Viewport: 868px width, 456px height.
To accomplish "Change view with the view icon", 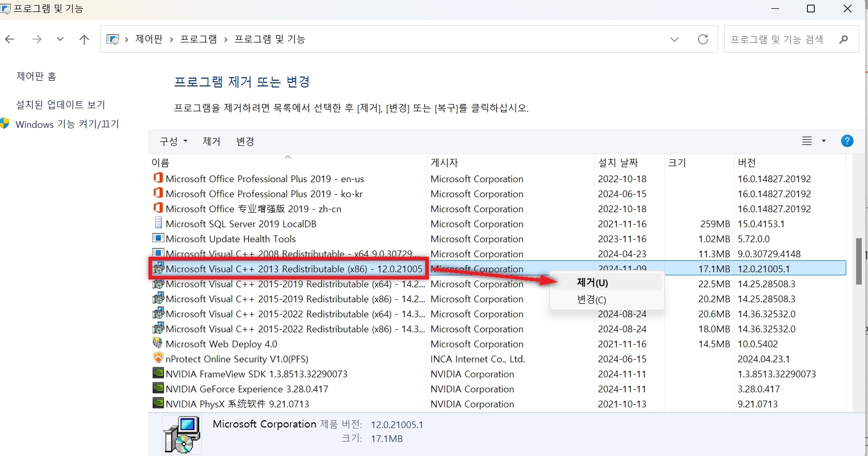I will pyautogui.click(x=807, y=141).
